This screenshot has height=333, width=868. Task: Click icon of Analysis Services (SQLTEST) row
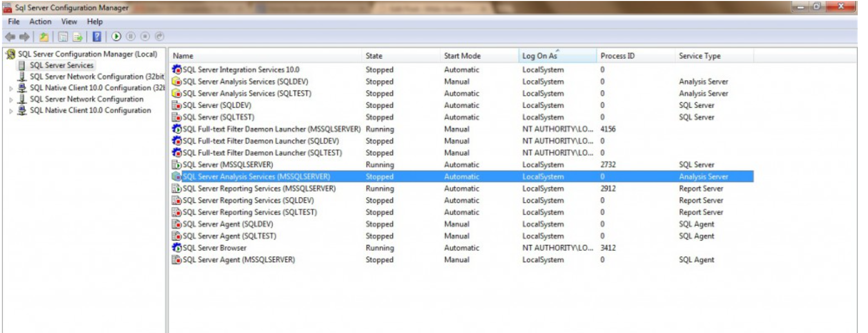[177, 93]
